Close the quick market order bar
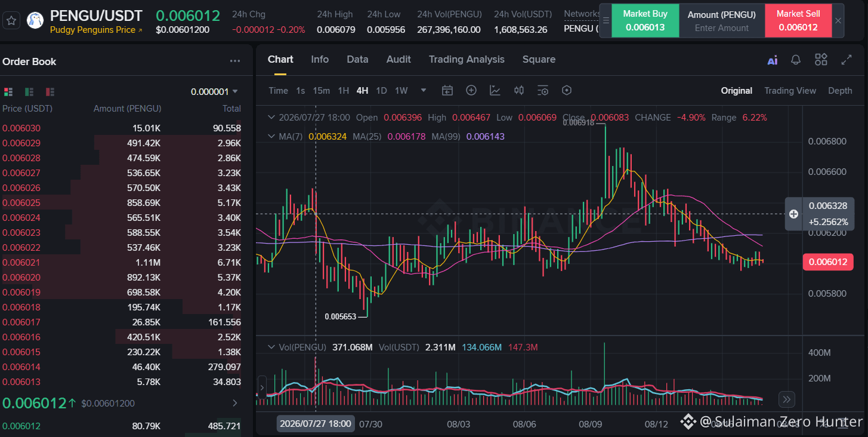868x437 pixels. coord(838,20)
